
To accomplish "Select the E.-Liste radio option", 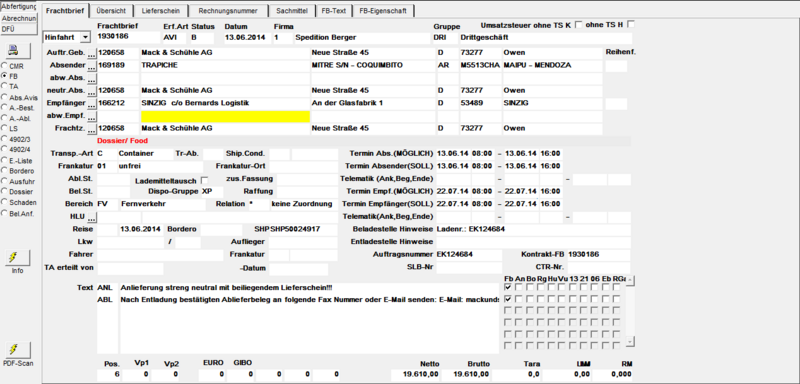I will [5, 160].
